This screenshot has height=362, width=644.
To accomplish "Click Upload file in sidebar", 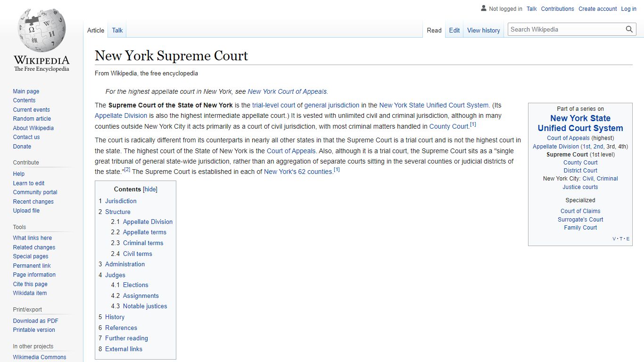I will pos(26,211).
